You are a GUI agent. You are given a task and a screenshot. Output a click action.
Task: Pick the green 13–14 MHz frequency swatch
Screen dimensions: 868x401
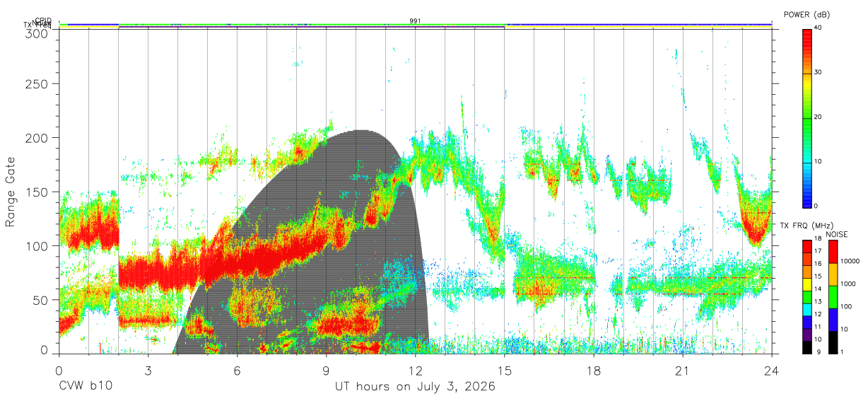(807, 296)
